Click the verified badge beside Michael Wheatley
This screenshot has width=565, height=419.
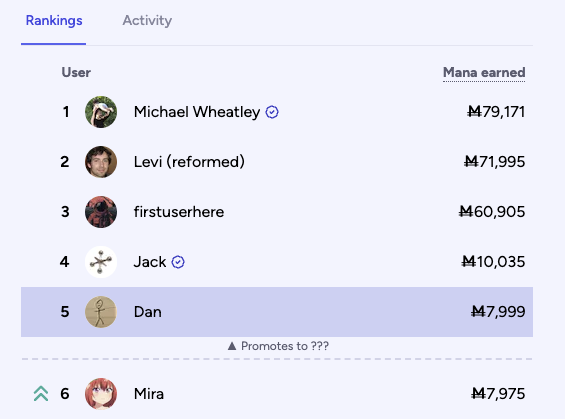272,112
